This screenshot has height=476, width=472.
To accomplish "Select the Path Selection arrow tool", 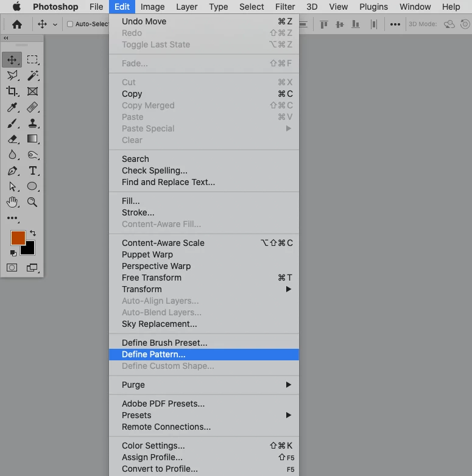I will coord(12,186).
